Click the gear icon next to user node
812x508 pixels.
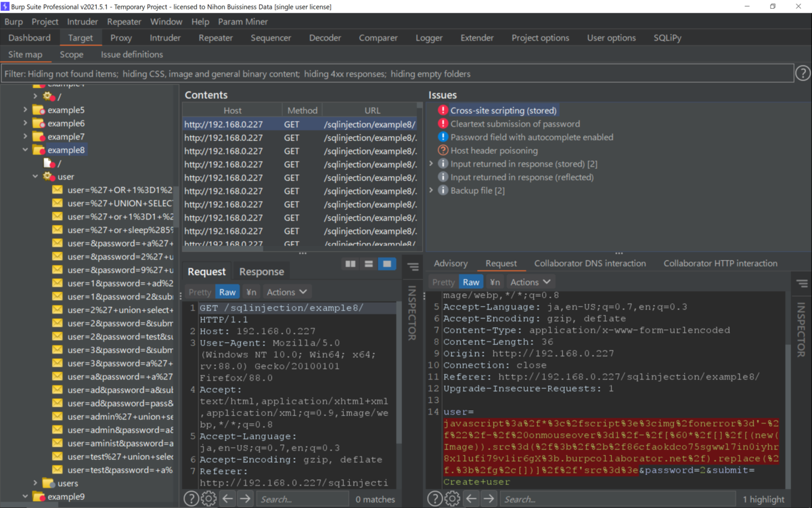pos(49,177)
